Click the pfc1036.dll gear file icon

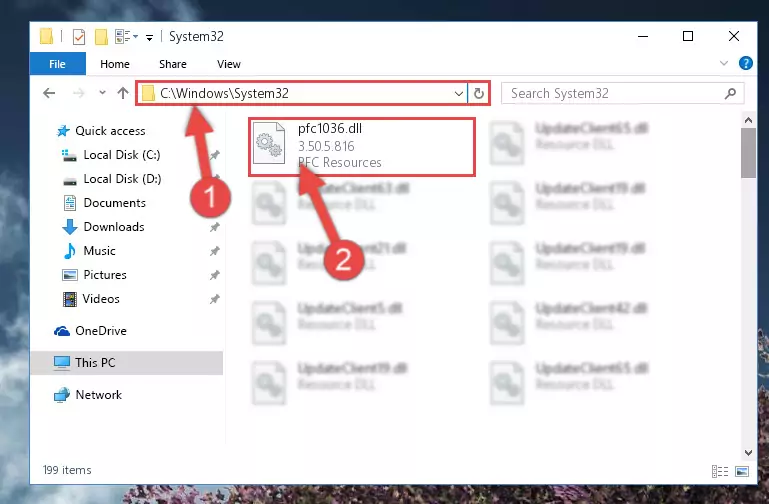click(x=269, y=143)
